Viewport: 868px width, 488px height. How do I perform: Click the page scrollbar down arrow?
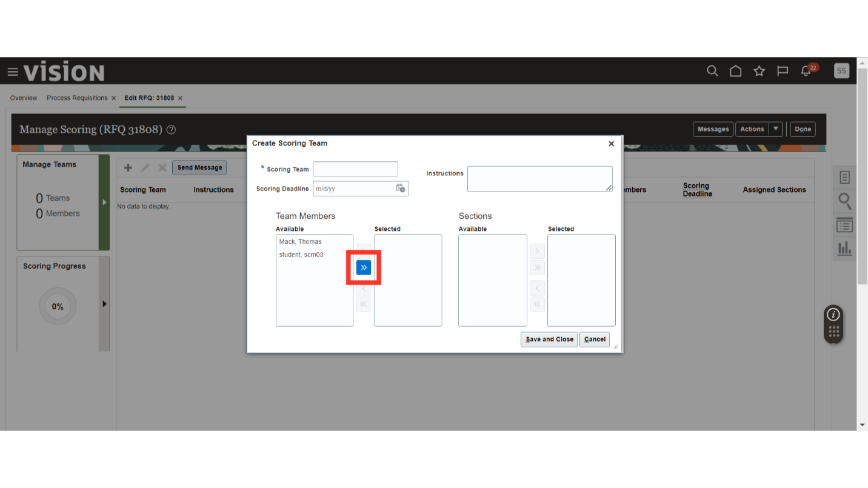click(x=863, y=425)
